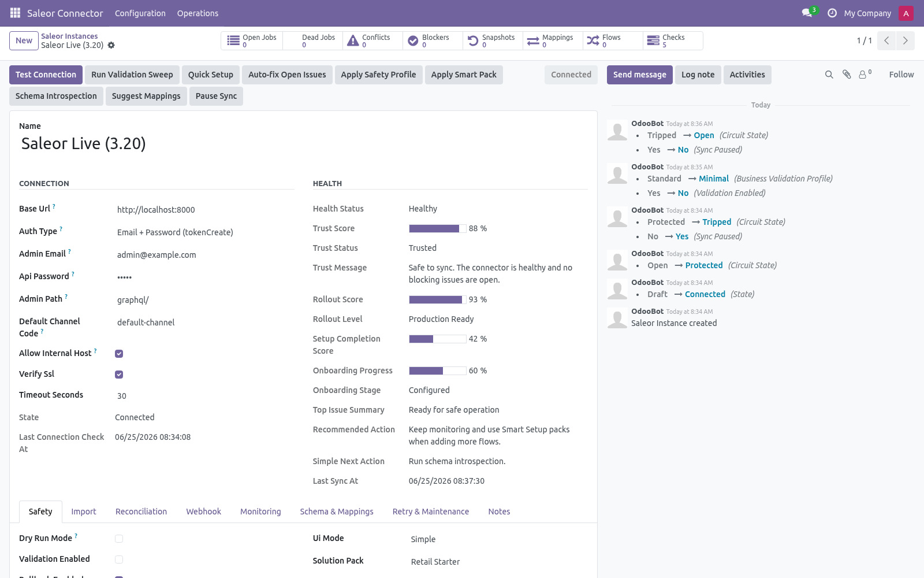The image size is (924, 578).
Task: Open the Operations menu
Action: pos(198,13)
